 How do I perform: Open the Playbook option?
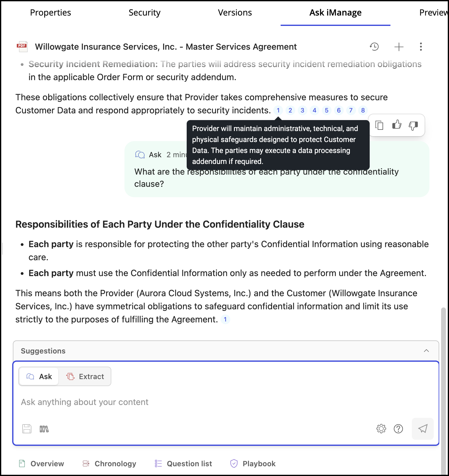pos(253,464)
